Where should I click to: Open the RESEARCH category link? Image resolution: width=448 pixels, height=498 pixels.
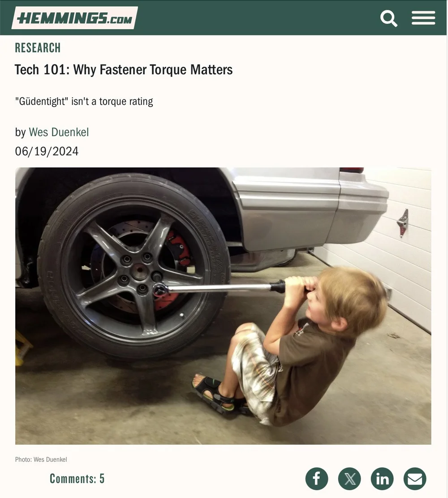click(38, 48)
